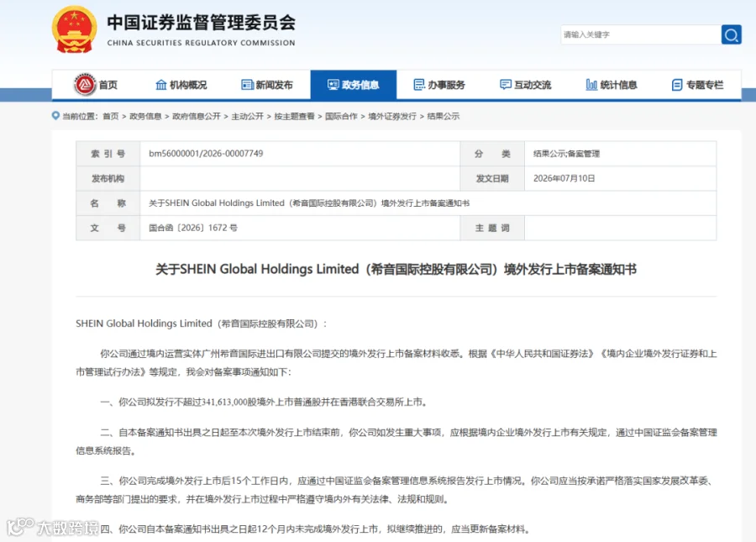
Task: Follow the 境外证券发行 breadcrumb link
Action: coord(392,116)
